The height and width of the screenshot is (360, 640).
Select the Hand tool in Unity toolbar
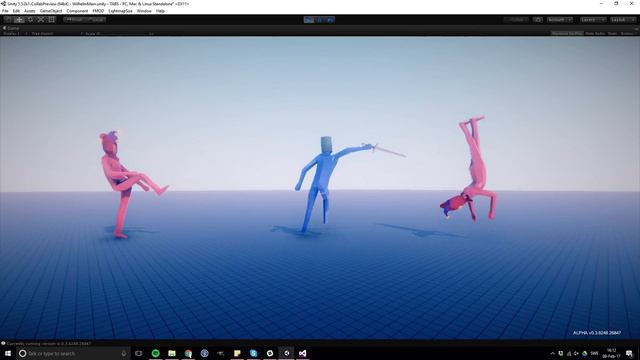click(9, 20)
